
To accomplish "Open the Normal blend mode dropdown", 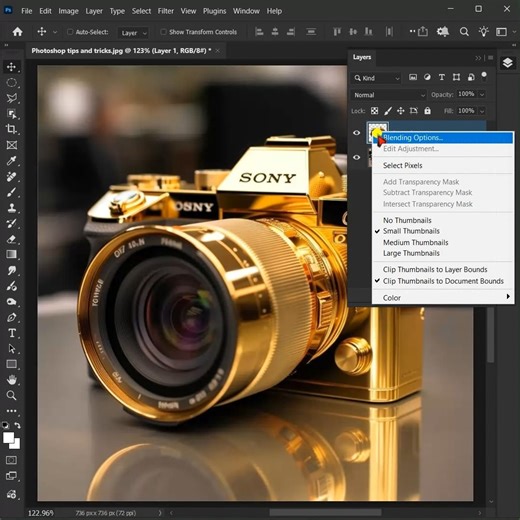I will pos(389,95).
